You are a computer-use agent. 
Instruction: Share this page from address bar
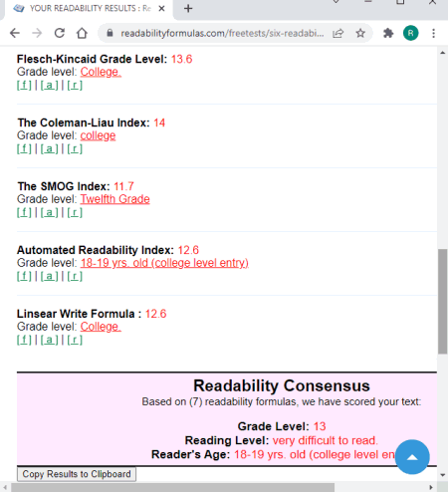[337, 33]
